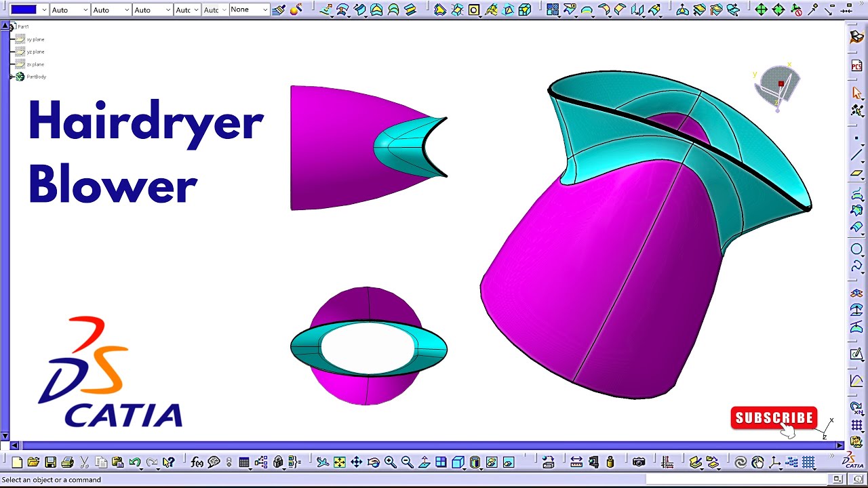Click the SUBSCRIBE button
The height and width of the screenshot is (488, 868).
point(774,418)
